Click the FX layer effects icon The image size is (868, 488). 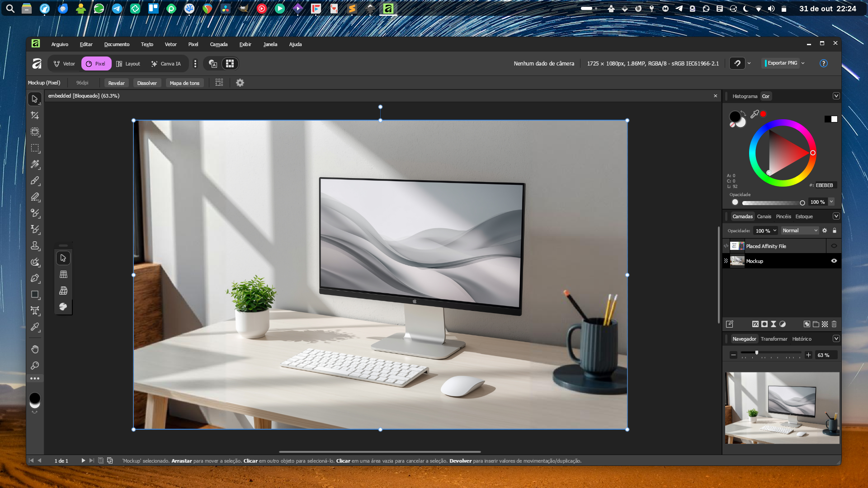coord(755,324)
